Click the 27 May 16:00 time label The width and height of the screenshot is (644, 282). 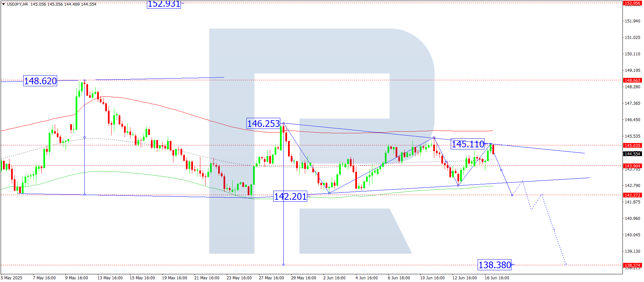pyautogui.click(x=271, y=278)
